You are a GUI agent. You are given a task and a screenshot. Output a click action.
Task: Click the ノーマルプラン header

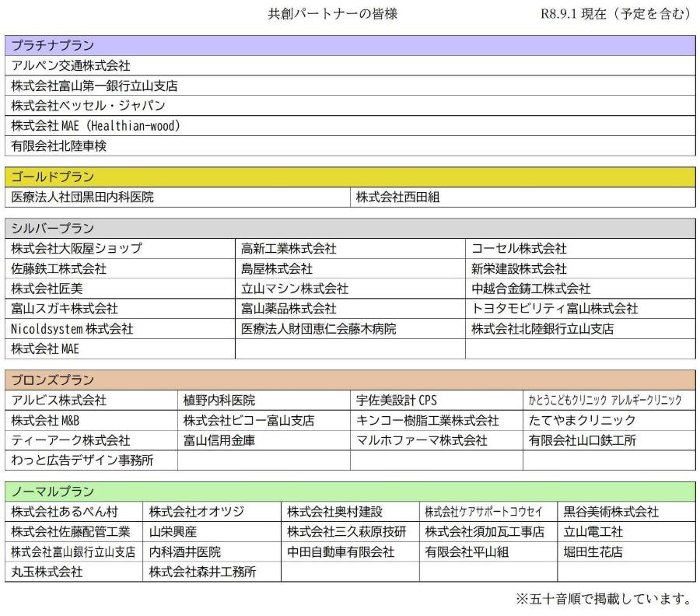tap(350, 492)
